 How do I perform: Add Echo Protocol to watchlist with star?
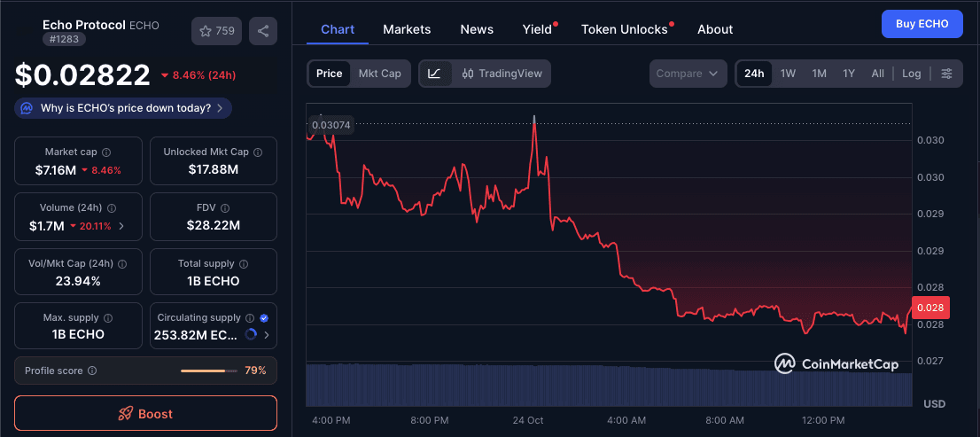[x=216, y=31]
